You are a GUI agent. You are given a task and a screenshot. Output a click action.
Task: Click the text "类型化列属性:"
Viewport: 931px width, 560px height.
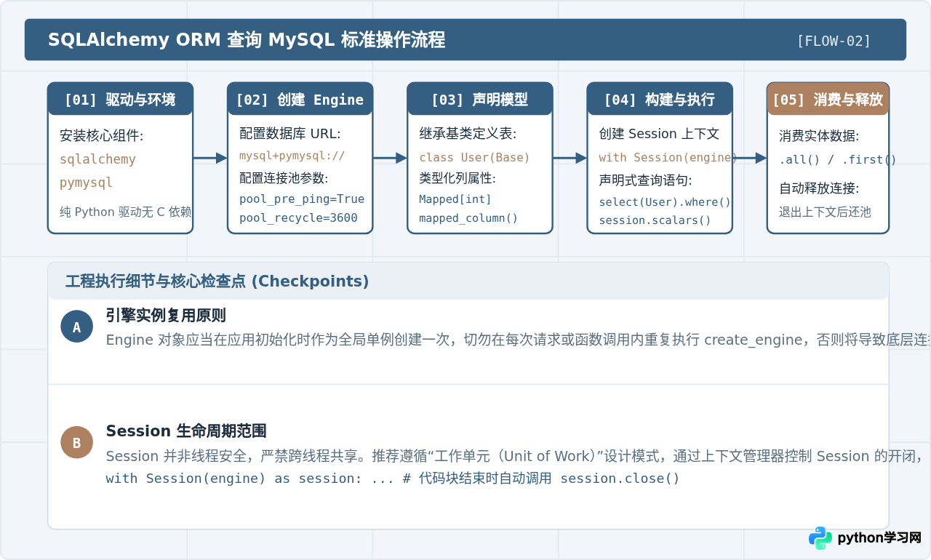click(457, 178)
